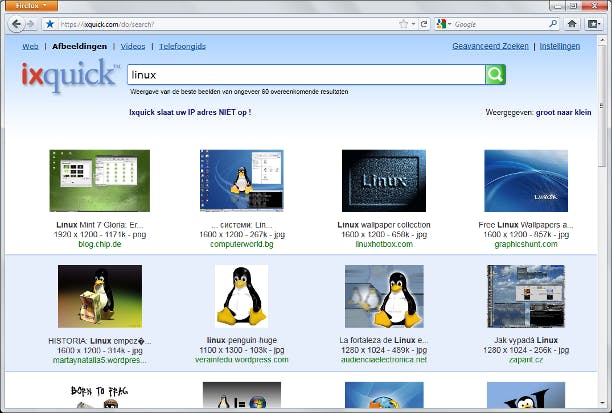Viewport: 612px width, 413px height.
Task: Open the Google search engine selector
Action: coord(444,24)
